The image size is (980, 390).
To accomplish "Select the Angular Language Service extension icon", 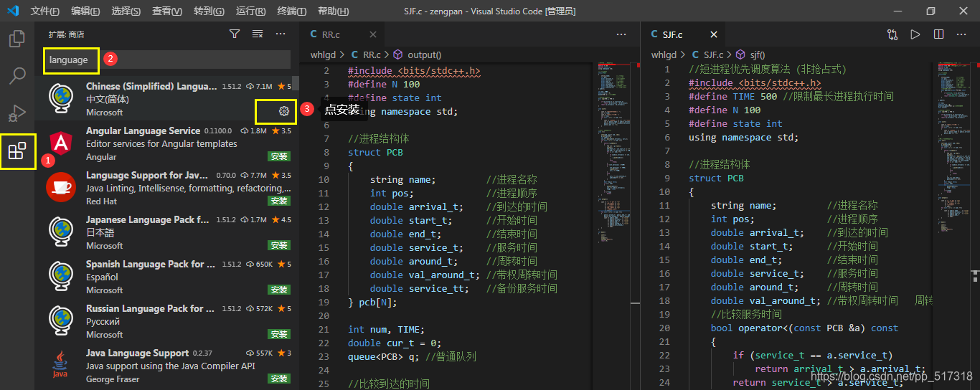I will (x=61, y=143).
